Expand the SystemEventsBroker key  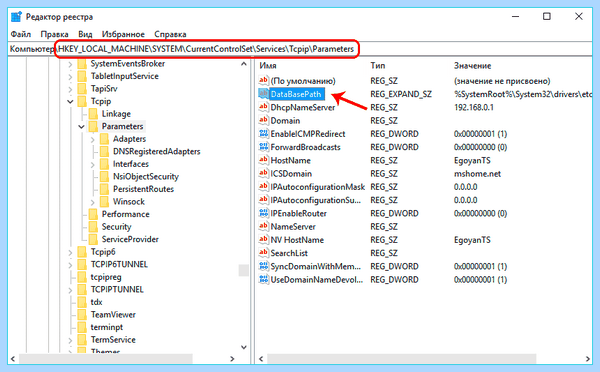coord(70,64)
